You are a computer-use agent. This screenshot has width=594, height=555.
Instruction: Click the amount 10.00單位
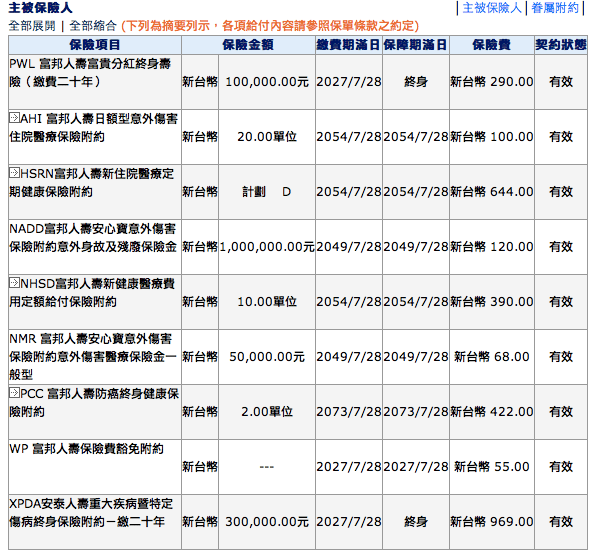tap(267, 302)
